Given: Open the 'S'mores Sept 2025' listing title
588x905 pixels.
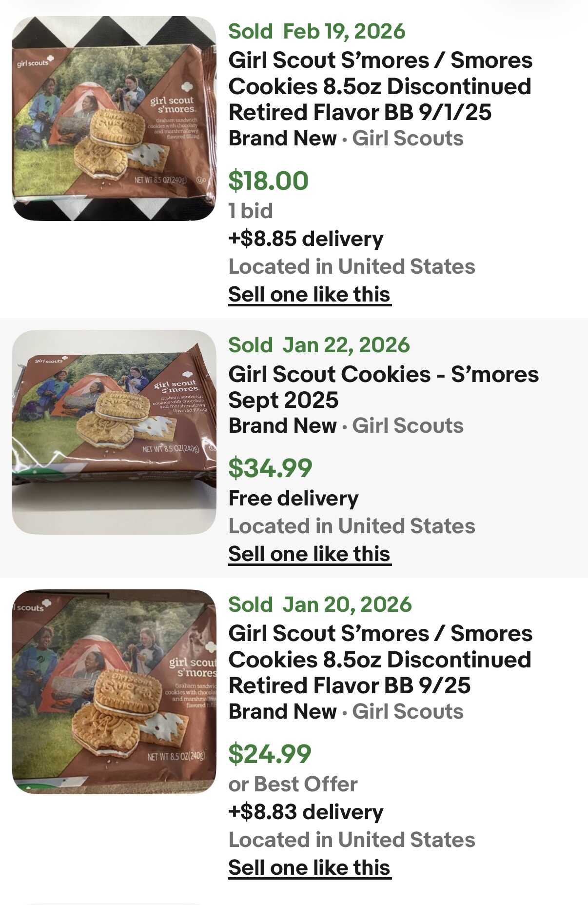Looking at the screenshot, I should (383, 387).
